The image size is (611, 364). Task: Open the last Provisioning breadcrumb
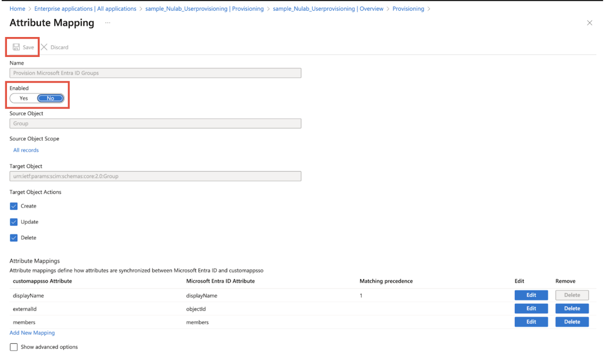408,9
